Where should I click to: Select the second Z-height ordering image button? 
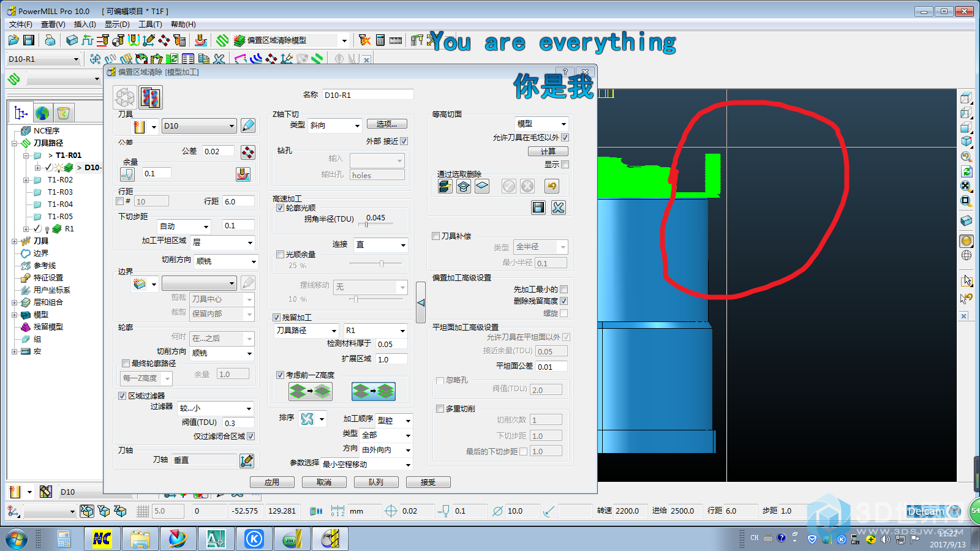374,391
